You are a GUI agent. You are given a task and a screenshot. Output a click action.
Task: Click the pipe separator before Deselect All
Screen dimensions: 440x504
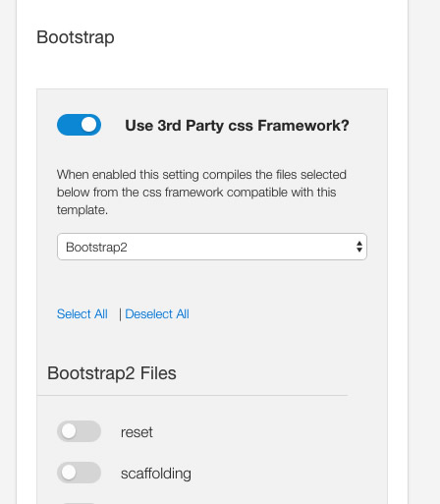click(x=120, y=314)
